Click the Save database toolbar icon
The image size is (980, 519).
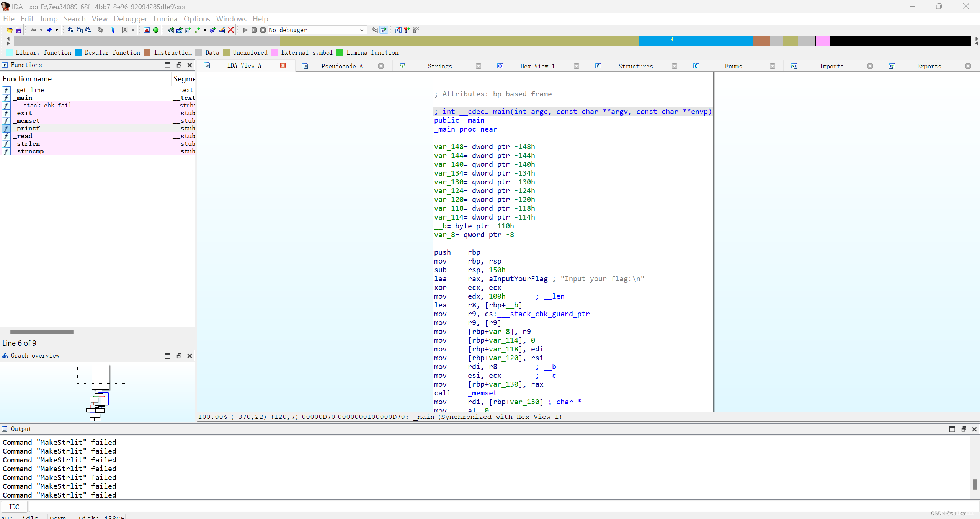(x=18, y=30)
